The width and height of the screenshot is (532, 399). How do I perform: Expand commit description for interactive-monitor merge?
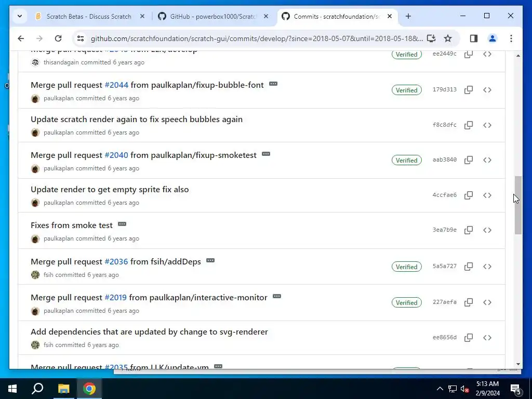point(277,296)
